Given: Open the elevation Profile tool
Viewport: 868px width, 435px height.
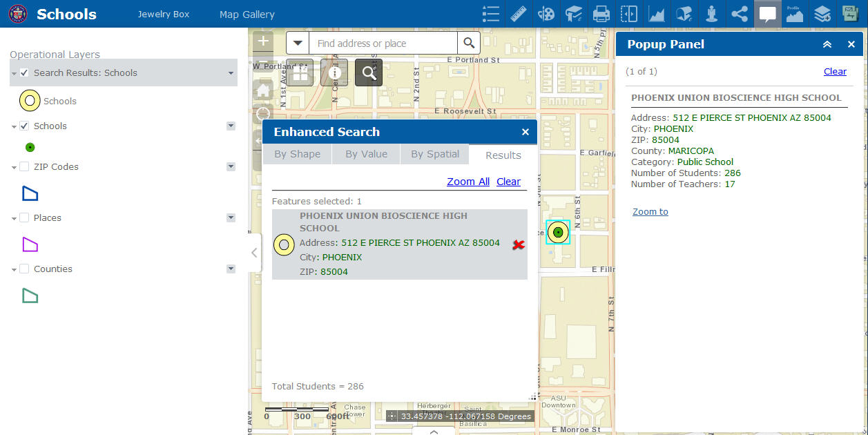Looking at the screenshot, I should click(x=795, y=14).
